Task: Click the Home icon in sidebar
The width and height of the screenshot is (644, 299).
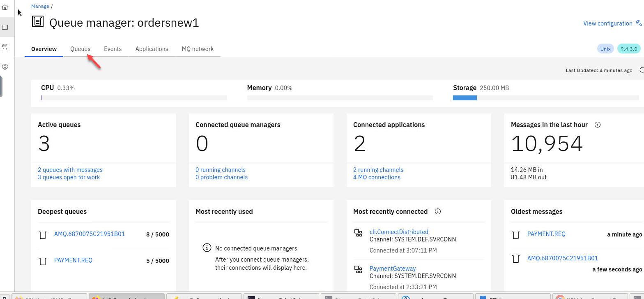Action: click(x=5, y=7)
